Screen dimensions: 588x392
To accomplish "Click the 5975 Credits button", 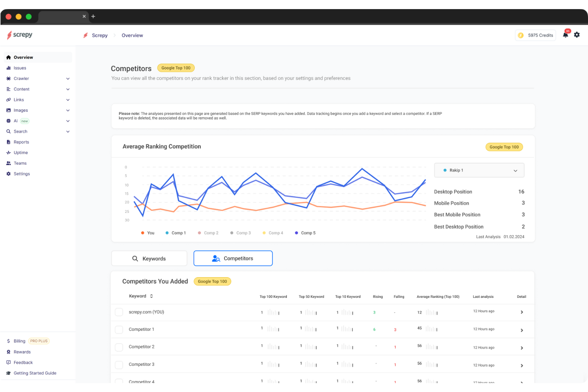I will [535, 35].
